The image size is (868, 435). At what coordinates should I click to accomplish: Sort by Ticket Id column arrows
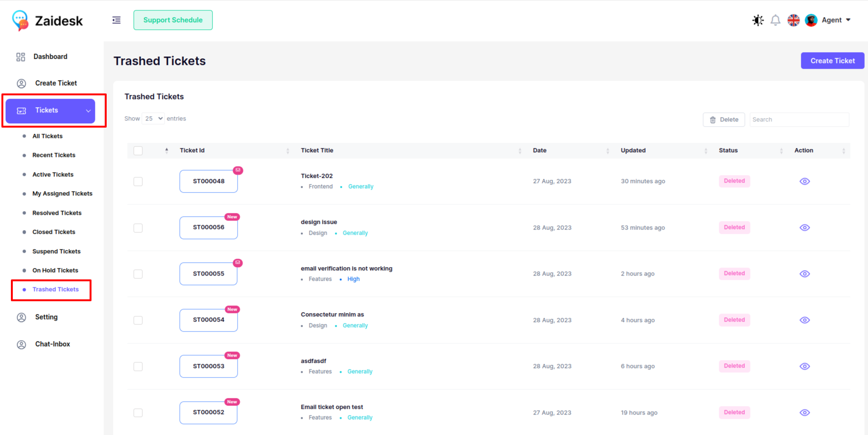[288, 151]
